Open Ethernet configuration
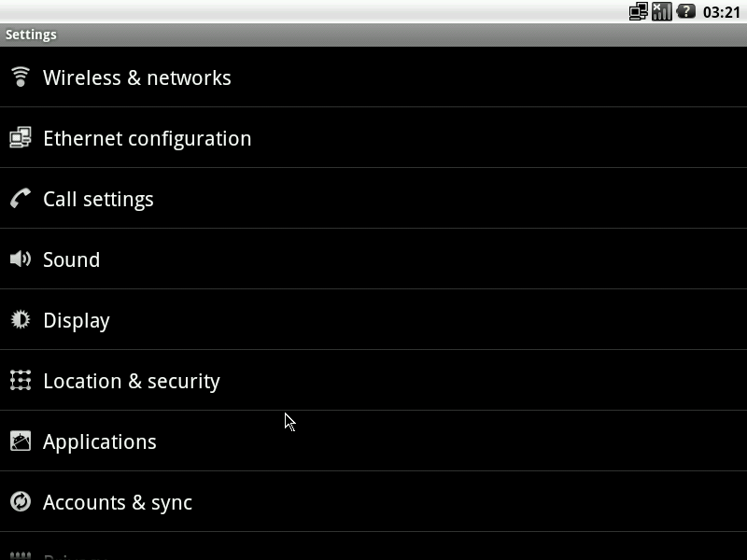The image size is (747, 560). tap(373, 137)
